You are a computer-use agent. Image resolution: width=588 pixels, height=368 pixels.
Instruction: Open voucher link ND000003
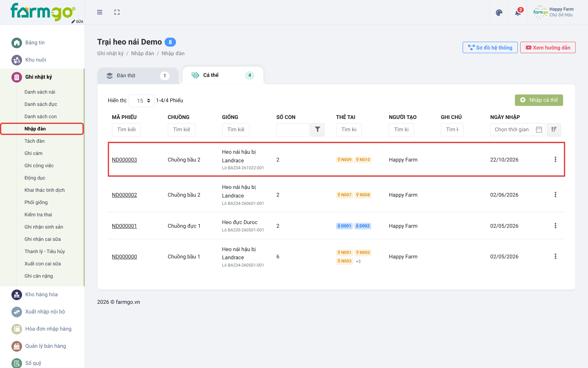124,160
